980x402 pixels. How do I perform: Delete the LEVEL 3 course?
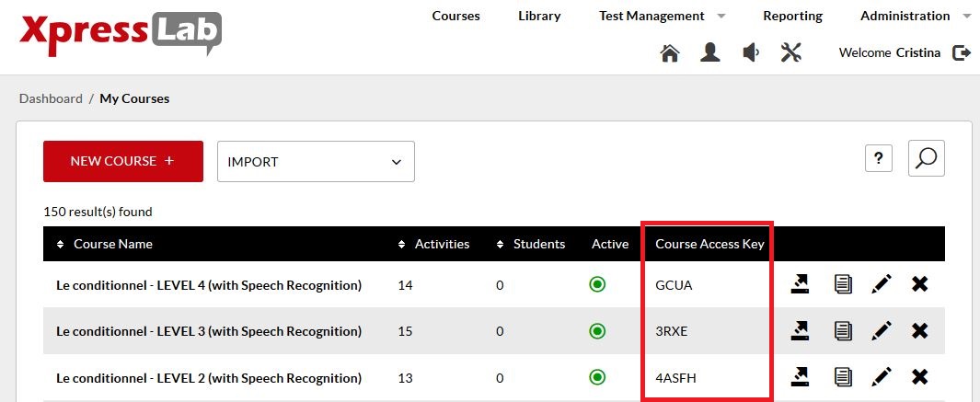[919, 331]
